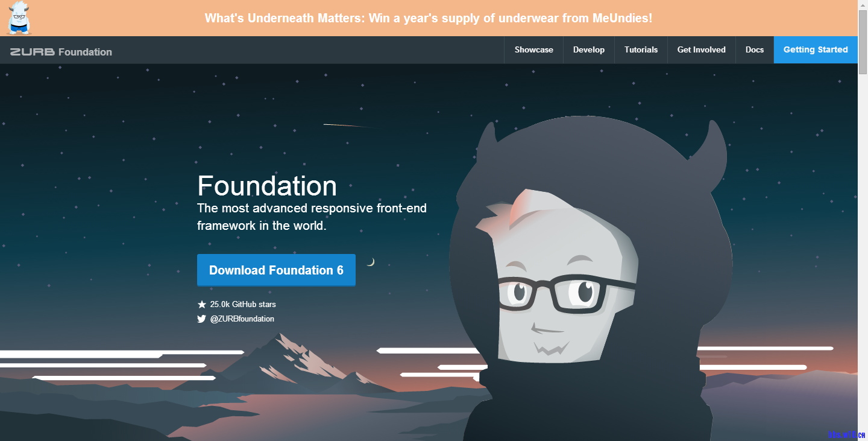Open the 25.0k GitHub stars link
868x441 pixels.
[x=243, y=305]
